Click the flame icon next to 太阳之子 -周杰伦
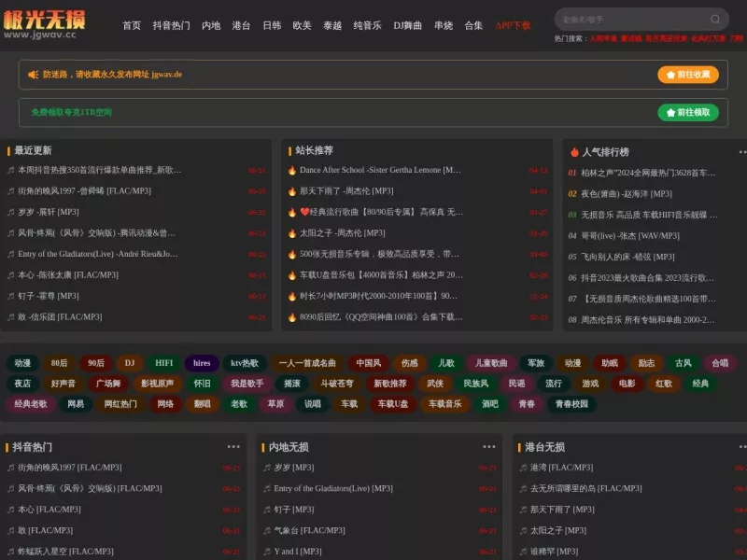Viewport: 747px width, 560px height. click(x=292, y=233)
